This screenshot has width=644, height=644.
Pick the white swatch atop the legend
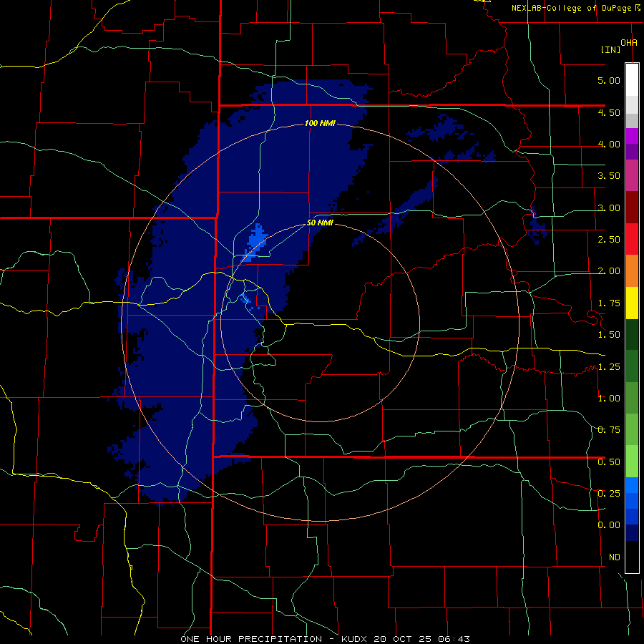click(632, 79)
